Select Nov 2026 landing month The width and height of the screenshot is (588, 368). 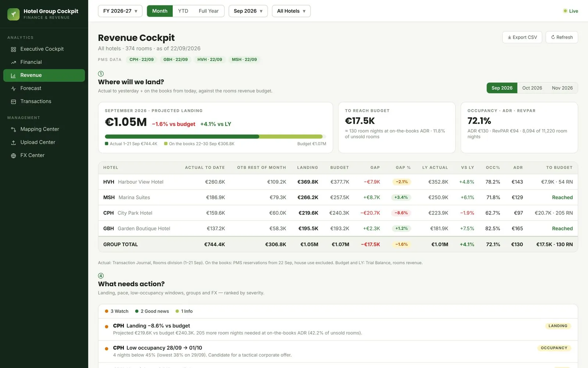(562, 88)
